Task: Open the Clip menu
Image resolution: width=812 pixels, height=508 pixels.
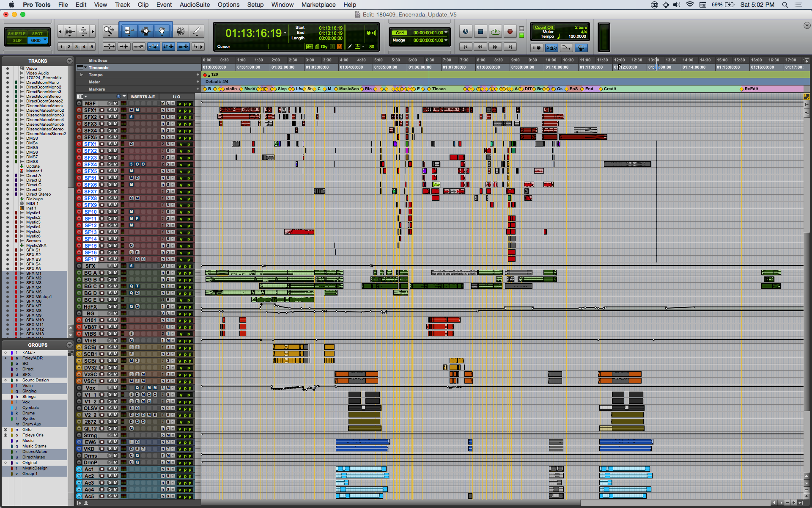Action: (143, 5)
